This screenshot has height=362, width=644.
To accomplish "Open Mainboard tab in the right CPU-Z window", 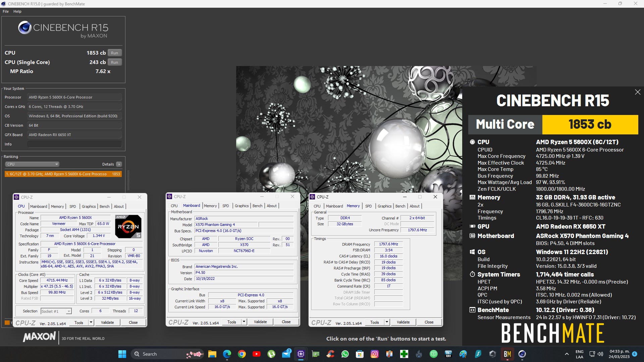I will (334, 206).
